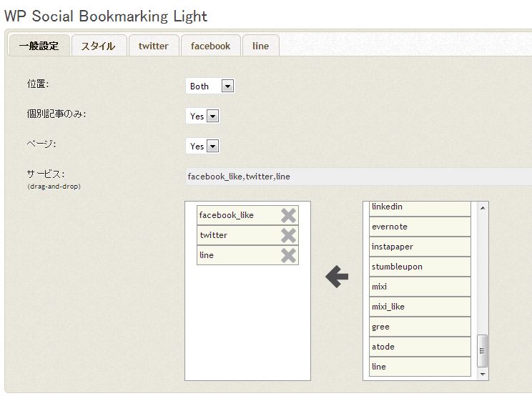Open the twitter settings tab
This screenshot has height=401, width=532.
(x=154, y=46)
